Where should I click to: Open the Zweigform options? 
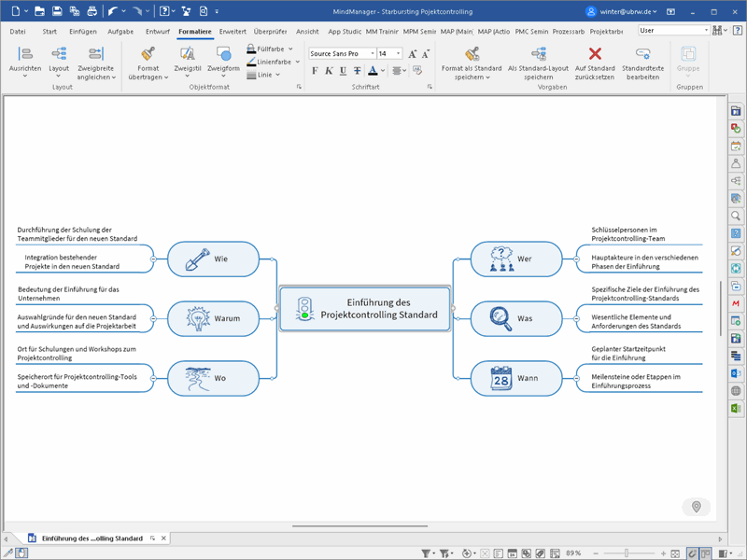tap(223, 62)
